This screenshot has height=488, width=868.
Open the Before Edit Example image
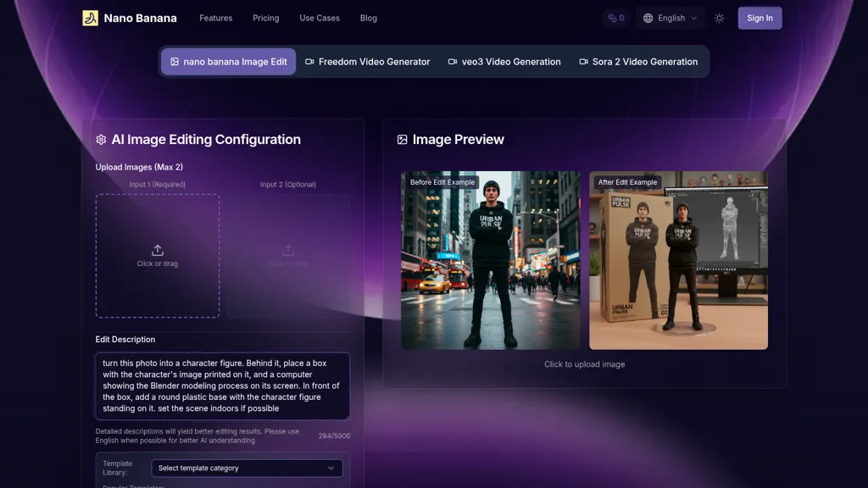coord(491,260)
